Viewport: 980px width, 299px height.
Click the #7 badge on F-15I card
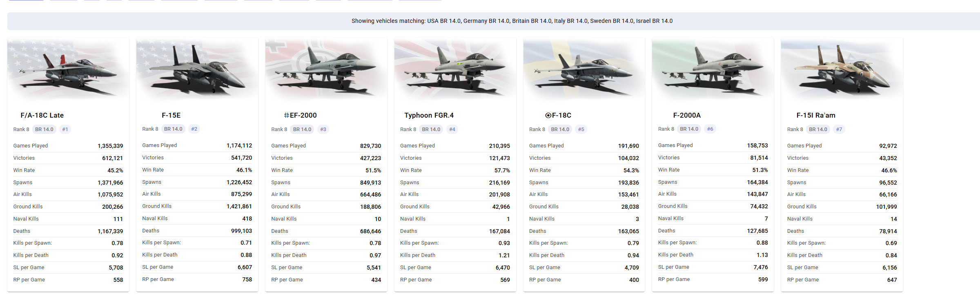(x=839, y=129)
